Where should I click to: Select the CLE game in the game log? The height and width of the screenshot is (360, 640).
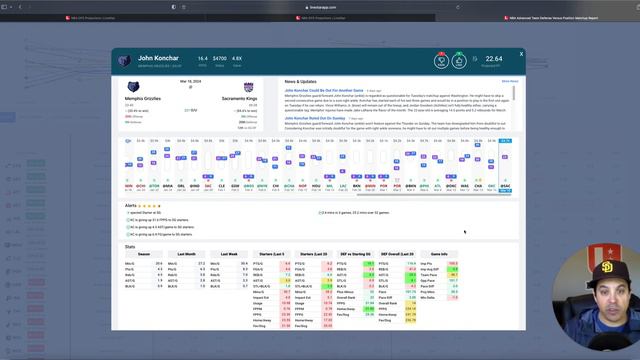pos(222,186)
